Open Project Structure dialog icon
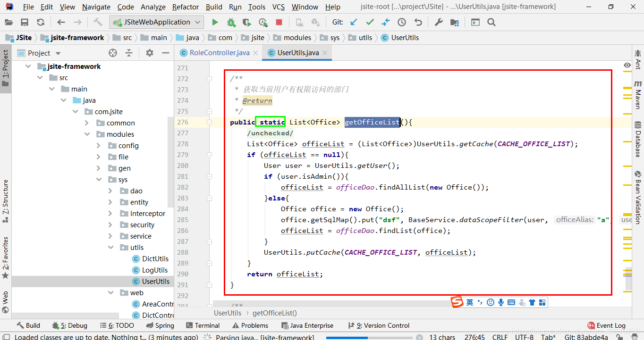This screenshot has height=340, width=644. tap(455, 22)
